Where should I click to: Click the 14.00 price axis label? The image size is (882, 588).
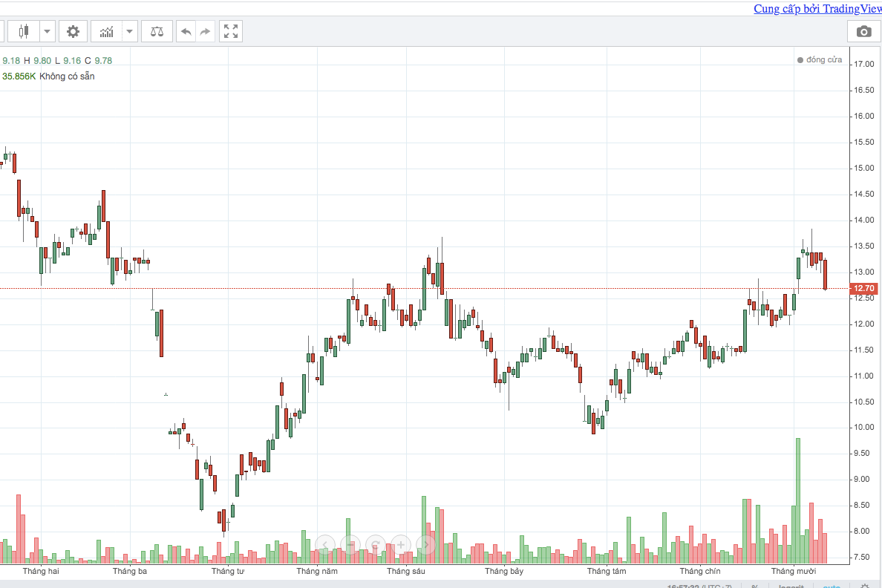pos(864,220)
